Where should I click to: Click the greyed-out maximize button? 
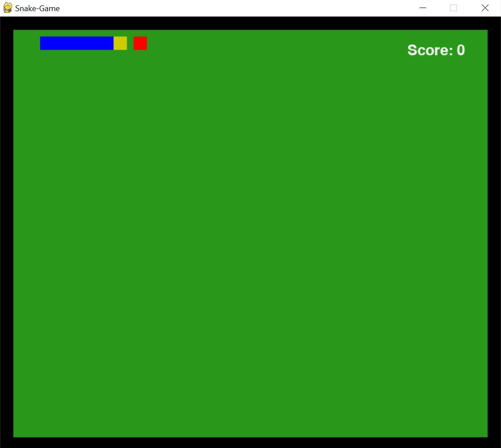click(453, 8)
